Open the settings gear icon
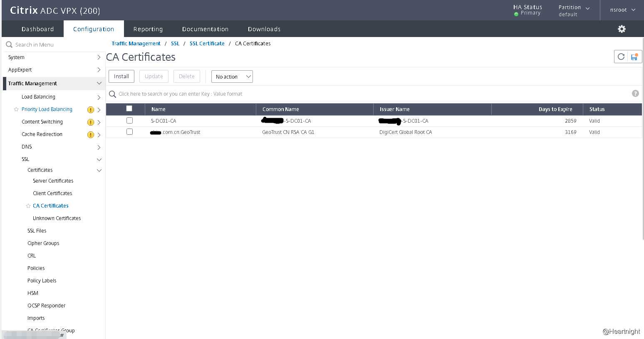Image resolution: width=644 pixels, height=339 pixels. click(622, 29)
